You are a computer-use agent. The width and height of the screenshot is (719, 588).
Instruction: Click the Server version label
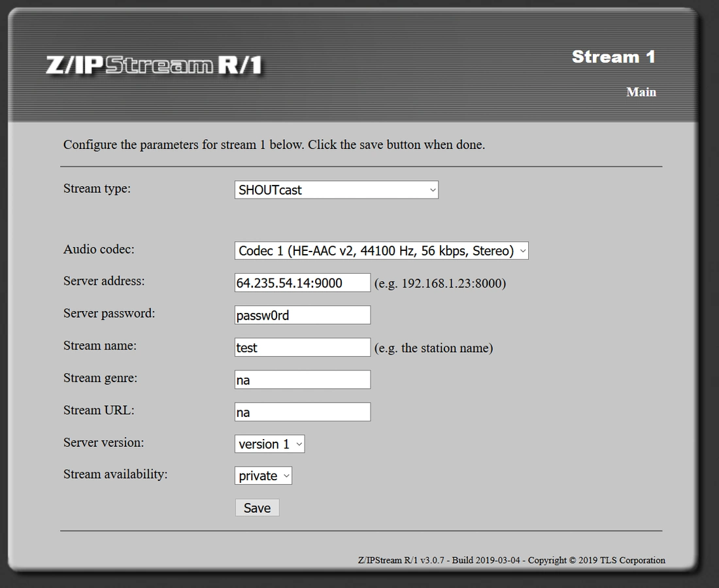(104, 443)
